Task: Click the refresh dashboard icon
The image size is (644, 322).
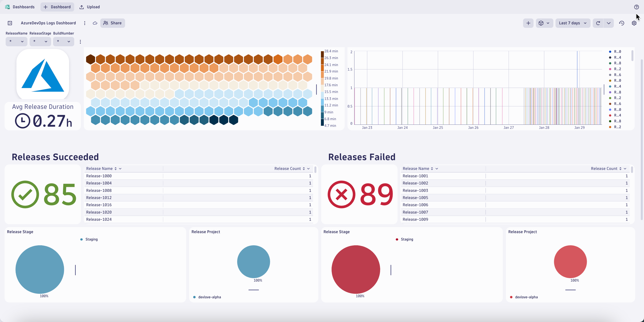Action: click(x=598, y=23)
